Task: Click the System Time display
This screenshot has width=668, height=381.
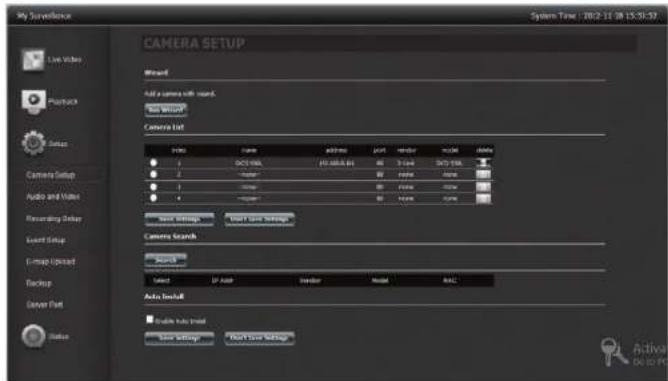Action: pyautogui.click(x=593, y=16)
